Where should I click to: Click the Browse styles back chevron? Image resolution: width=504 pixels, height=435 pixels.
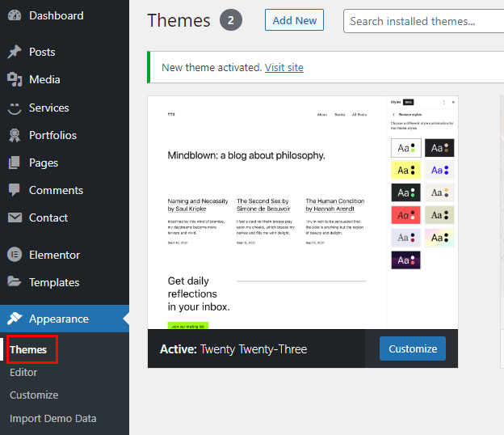[394, 115]
